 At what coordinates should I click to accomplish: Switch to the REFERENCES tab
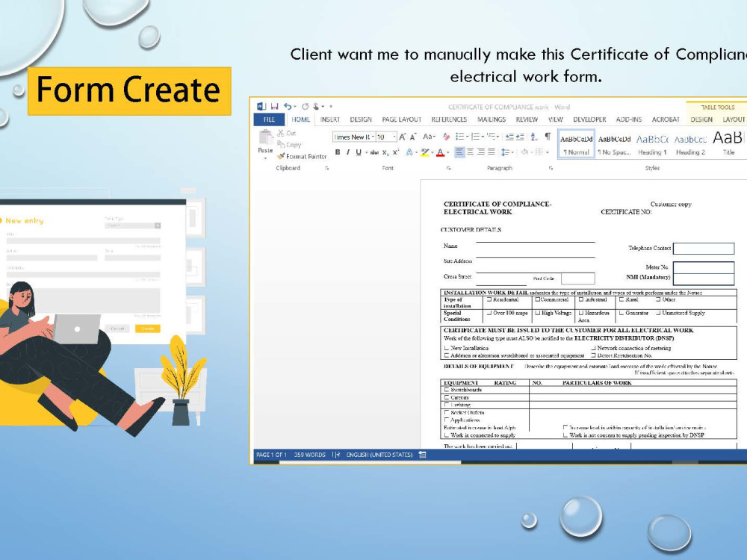pyautogui.click(x=449, y=119)
